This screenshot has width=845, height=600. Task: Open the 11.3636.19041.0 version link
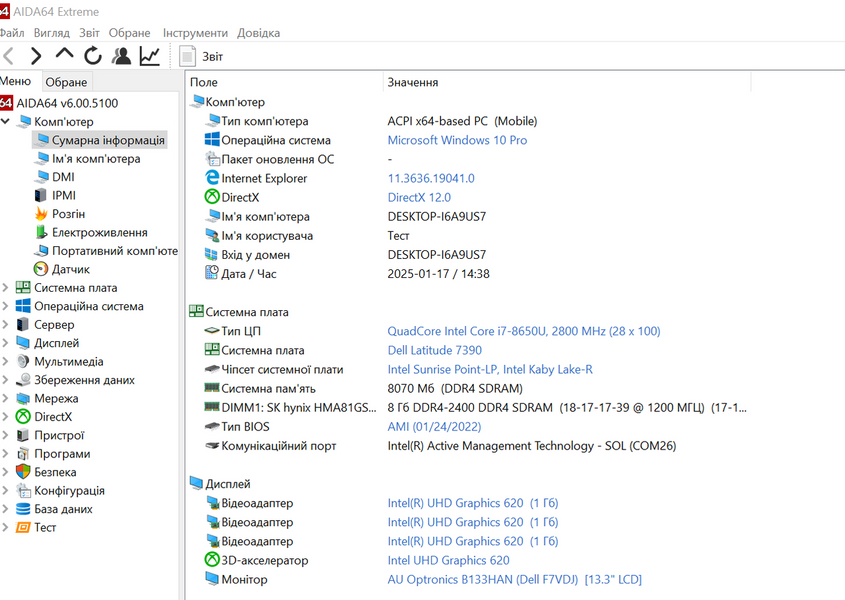431,178
